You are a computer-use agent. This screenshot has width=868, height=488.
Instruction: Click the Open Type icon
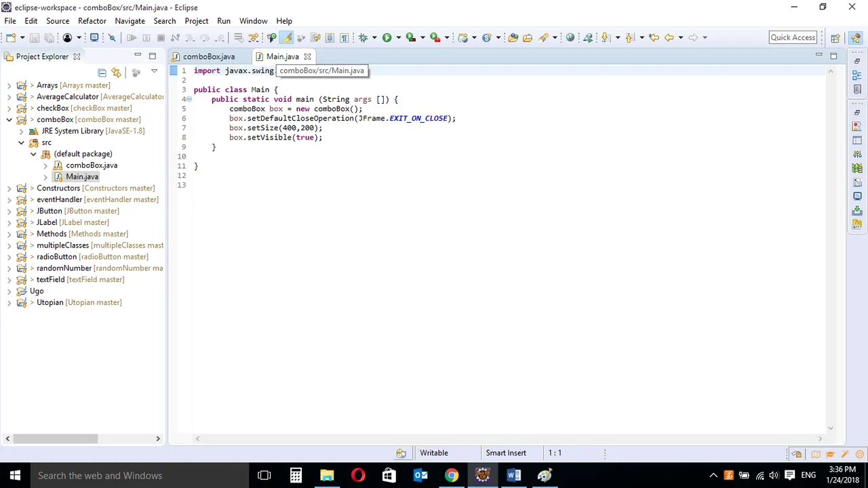[x=513, y=37]
